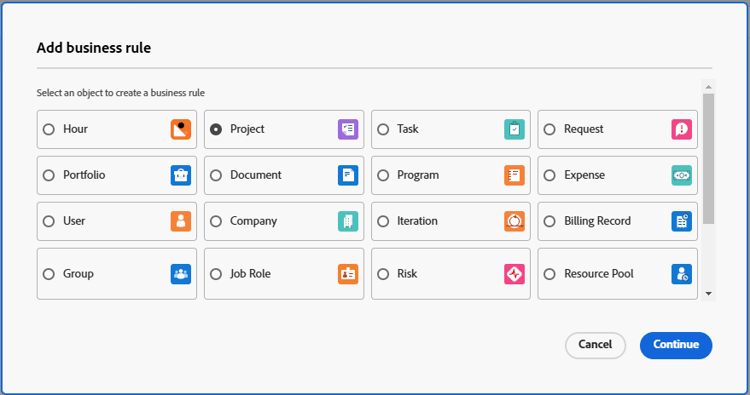
Task: Click the purple Project object icon
Action: (348, 129)
